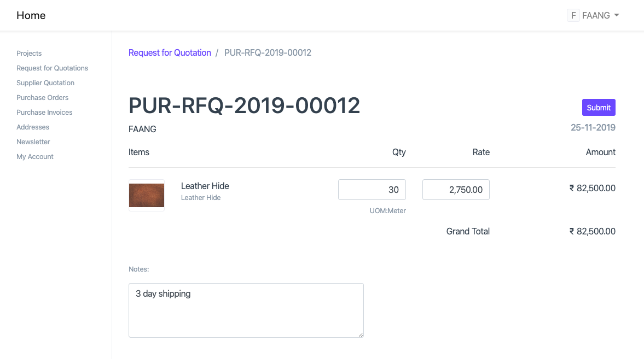644x359 pixels.
Task: Click inside the 3 day shipping notes box
Action: click(x=246, y=310)
